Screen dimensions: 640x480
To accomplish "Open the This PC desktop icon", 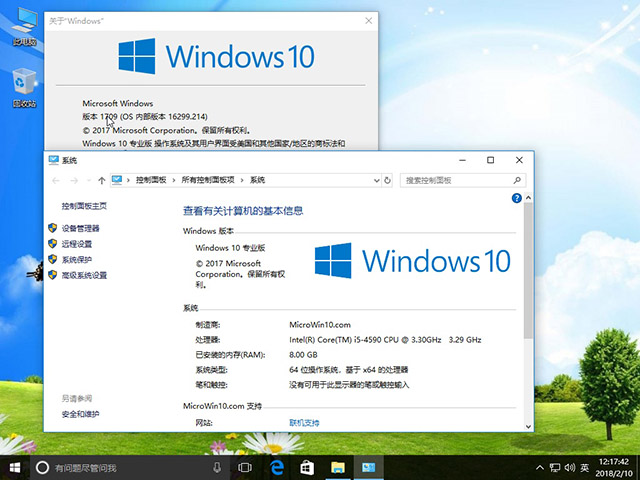I will (x=24, y=25).
